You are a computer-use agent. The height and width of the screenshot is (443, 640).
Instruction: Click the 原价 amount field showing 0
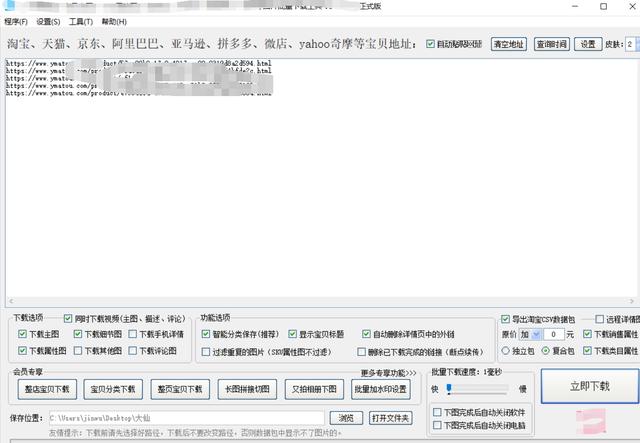[554, 334]
